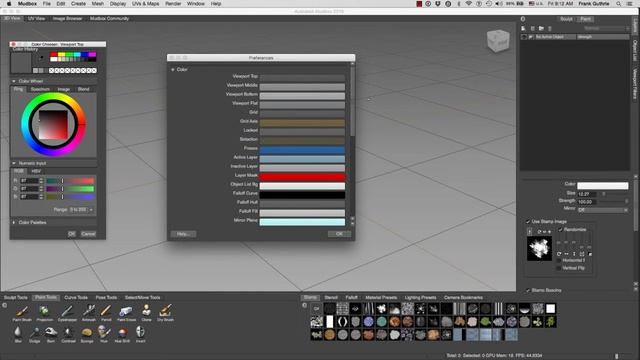This screenshot has height=360, width=640.
Task: Select the Burn tool
Action: (51, 333)
